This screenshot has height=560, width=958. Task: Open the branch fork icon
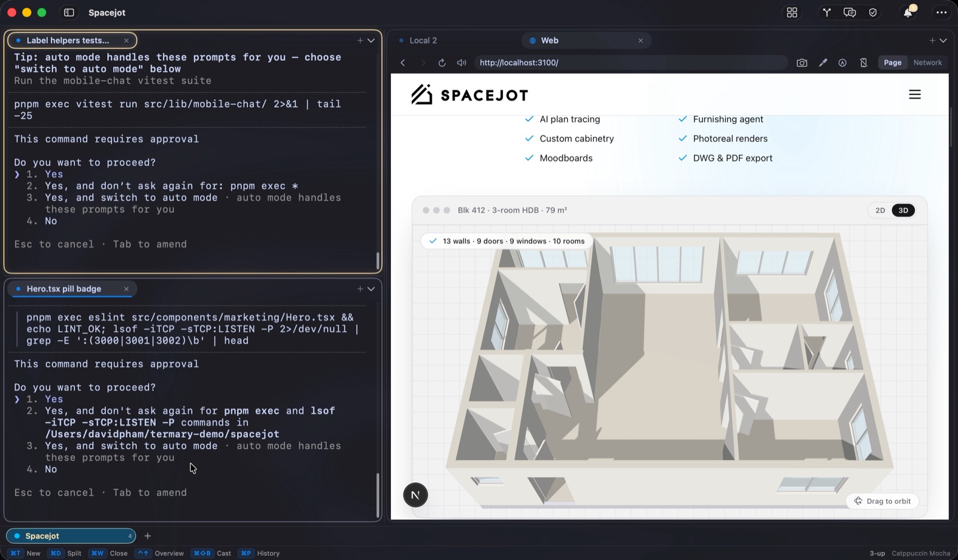tap(826, 13)
